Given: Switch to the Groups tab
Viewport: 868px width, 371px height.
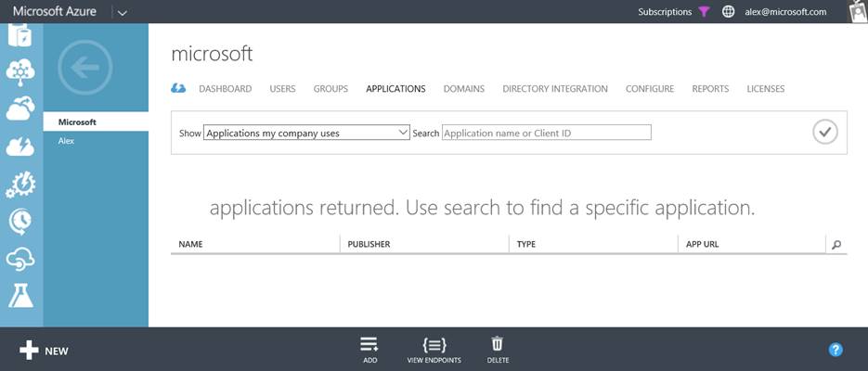Looking at the screenshot, I should pos(330,88).
